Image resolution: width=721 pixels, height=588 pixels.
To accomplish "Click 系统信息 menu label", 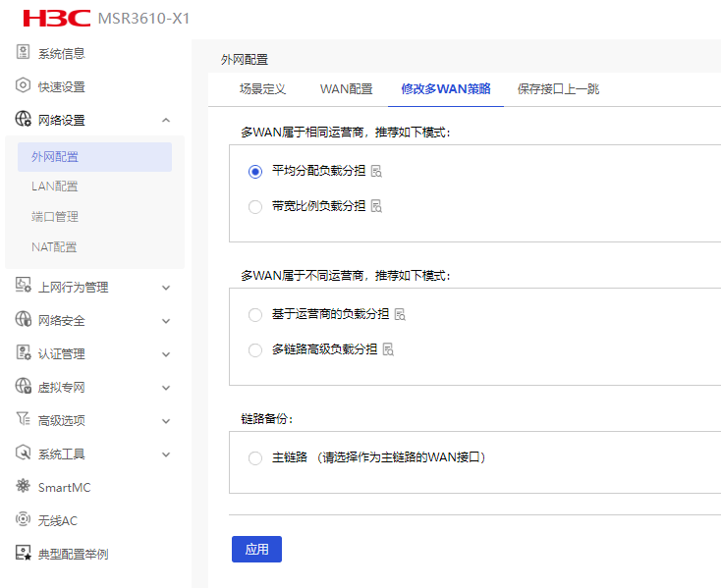I will pos(62,54).
